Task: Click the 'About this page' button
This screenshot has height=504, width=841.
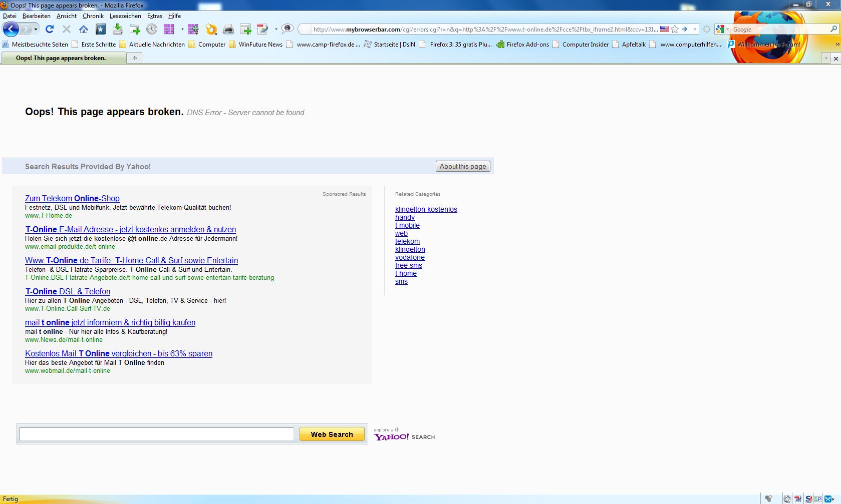Action: (x=463, y=167)
